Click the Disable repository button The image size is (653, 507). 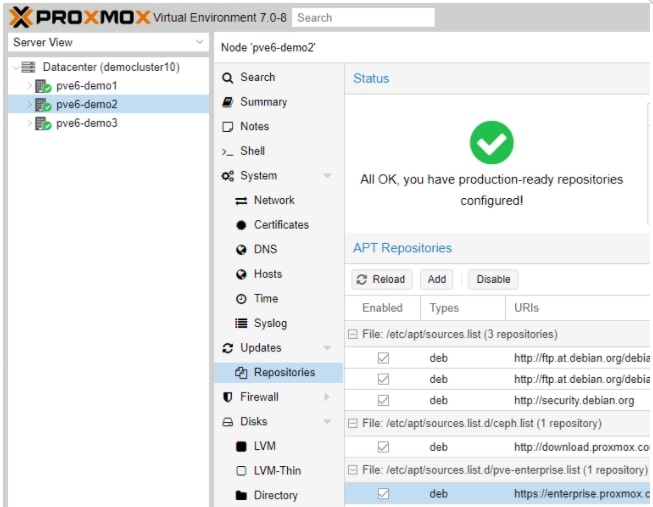pyautogui.click(x=493, y=280)
